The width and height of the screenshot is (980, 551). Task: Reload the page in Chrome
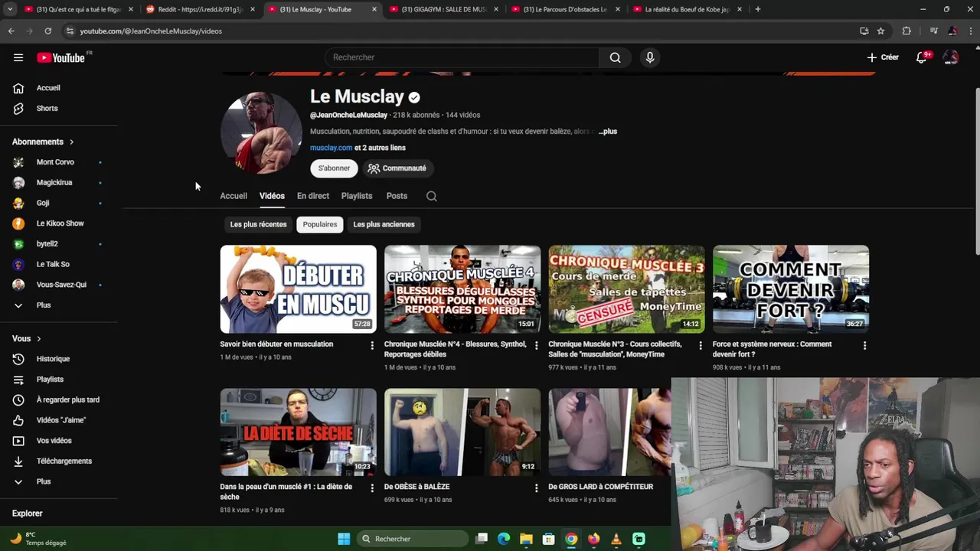tap(47, 31)
